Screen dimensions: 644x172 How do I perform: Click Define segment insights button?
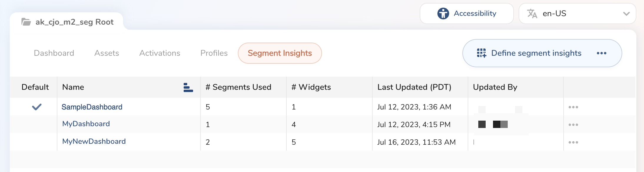536,53
